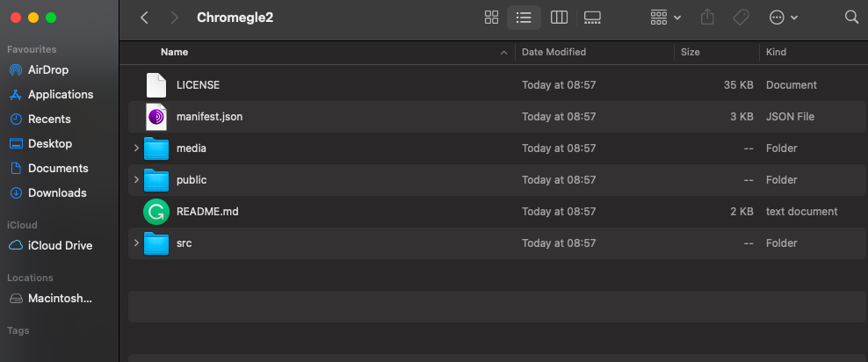Switch to column view
Screen dimensions: 868x362
point(559,18)
